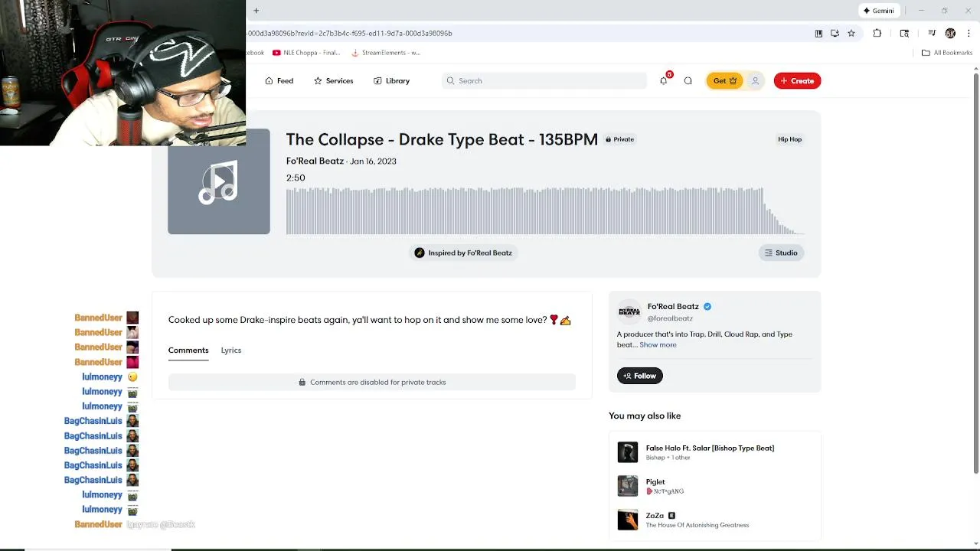This screenshot has height=551, width=980.
Task: Seek in the track waveform
Action: pyautogui.click(x=544, y=210)
